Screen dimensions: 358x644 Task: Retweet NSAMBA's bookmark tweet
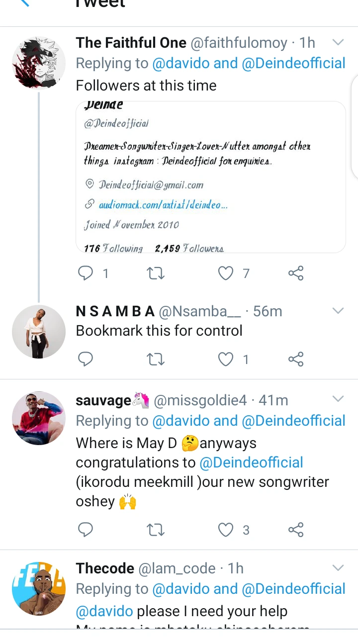156,359
